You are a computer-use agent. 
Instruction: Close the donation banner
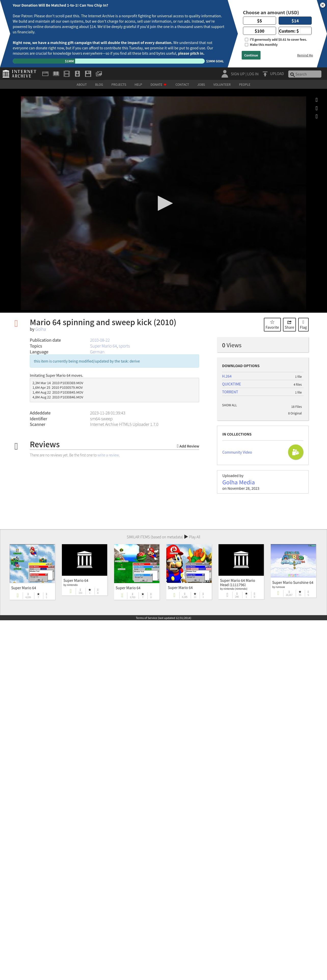click(x=322, y=5)
